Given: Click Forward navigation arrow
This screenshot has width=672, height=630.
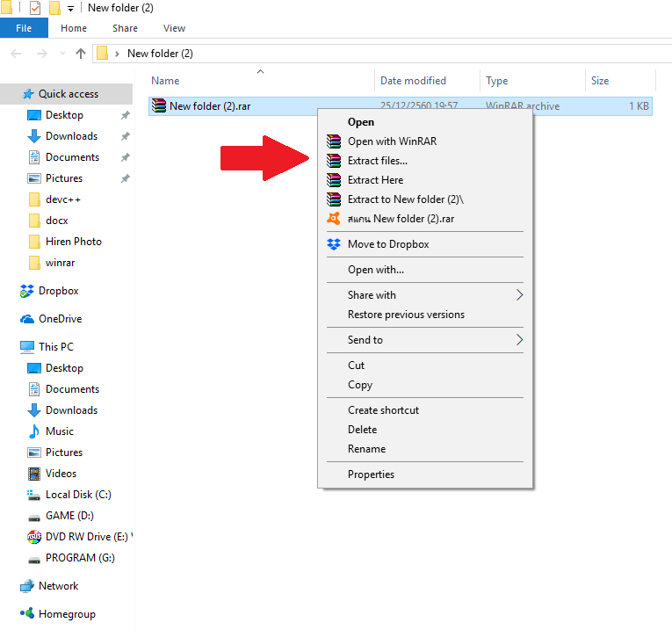Looking at the screenshot, I should [42, 54].
